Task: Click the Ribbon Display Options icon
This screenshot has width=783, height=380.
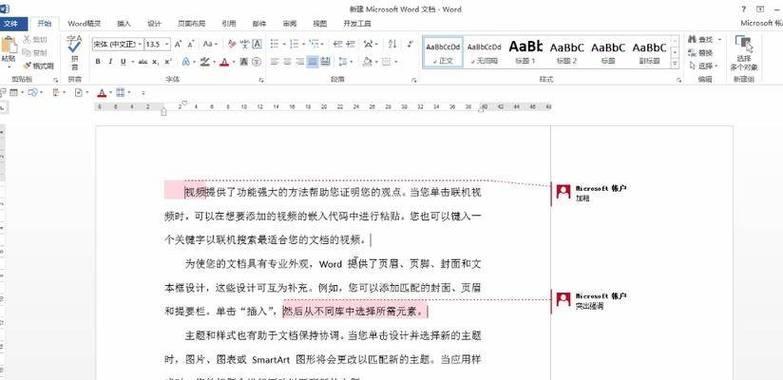Action: 760,9
